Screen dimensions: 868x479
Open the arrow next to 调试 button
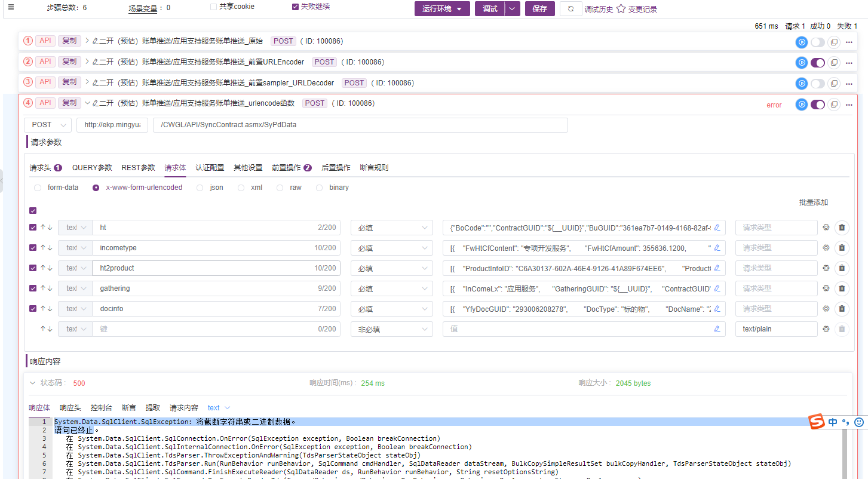click(513, 9)
